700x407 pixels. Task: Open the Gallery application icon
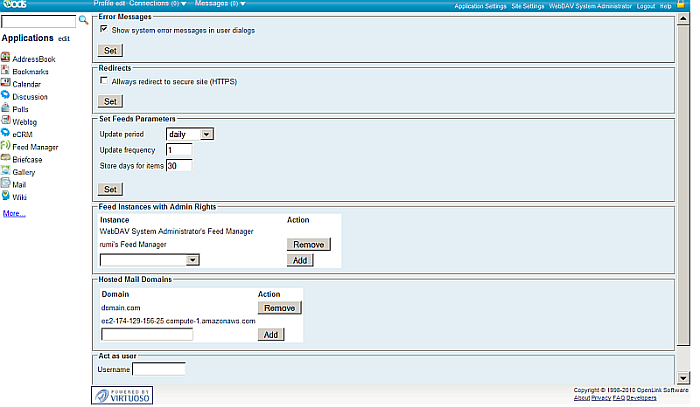6,172
